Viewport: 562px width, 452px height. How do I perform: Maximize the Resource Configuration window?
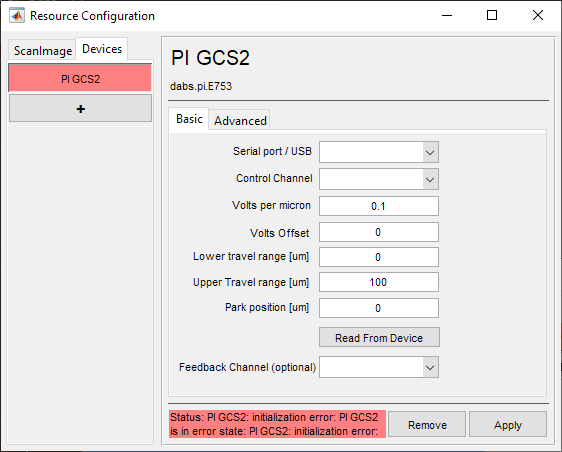coord(492,15)
